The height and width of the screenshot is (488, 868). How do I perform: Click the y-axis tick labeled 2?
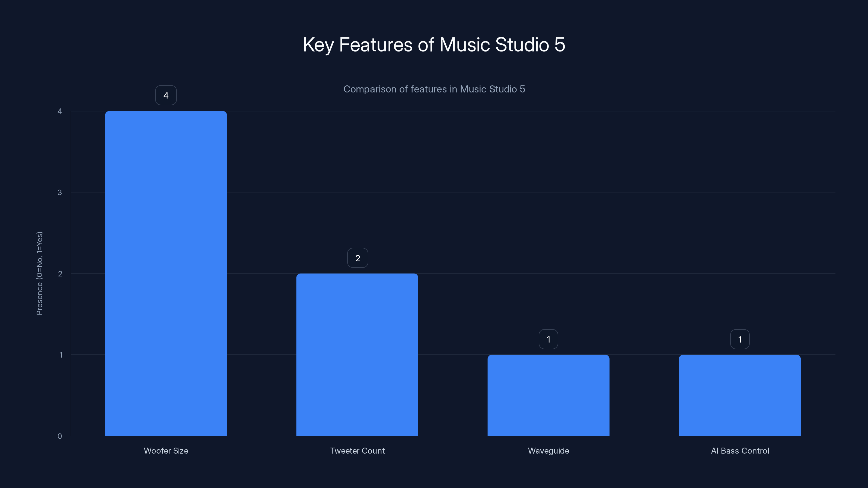pyautogui.click(x=60, y=274)
